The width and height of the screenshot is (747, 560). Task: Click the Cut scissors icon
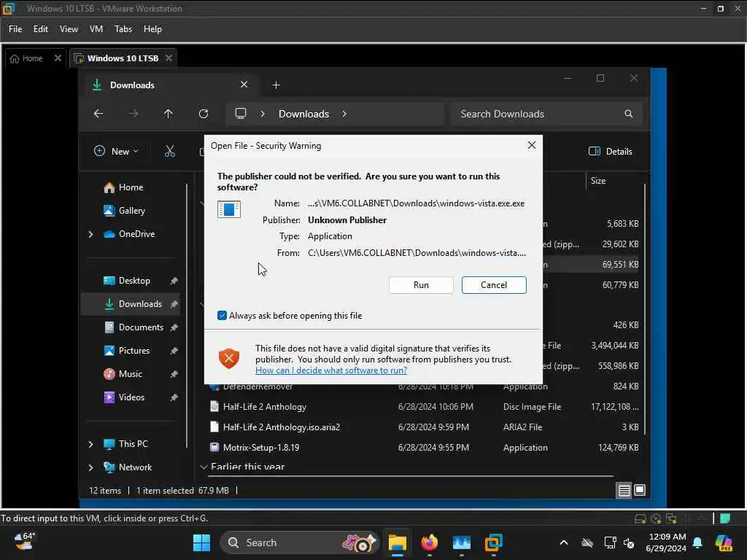(x=169, y=152)
